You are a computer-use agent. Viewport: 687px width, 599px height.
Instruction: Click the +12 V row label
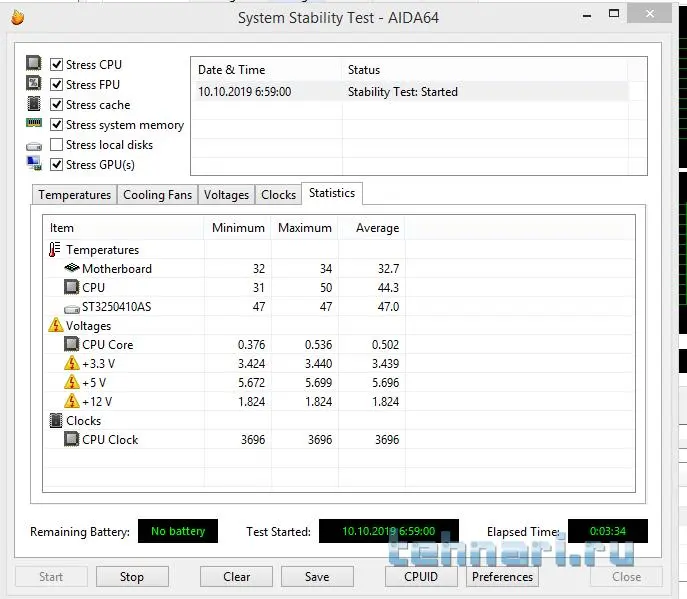(97, 402)
